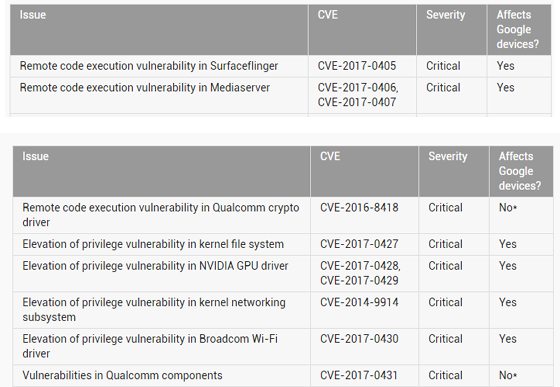Click Vulnerabilities in Qualcomm components row
Screen dimensions: 560x387
(x=283, y=376)
